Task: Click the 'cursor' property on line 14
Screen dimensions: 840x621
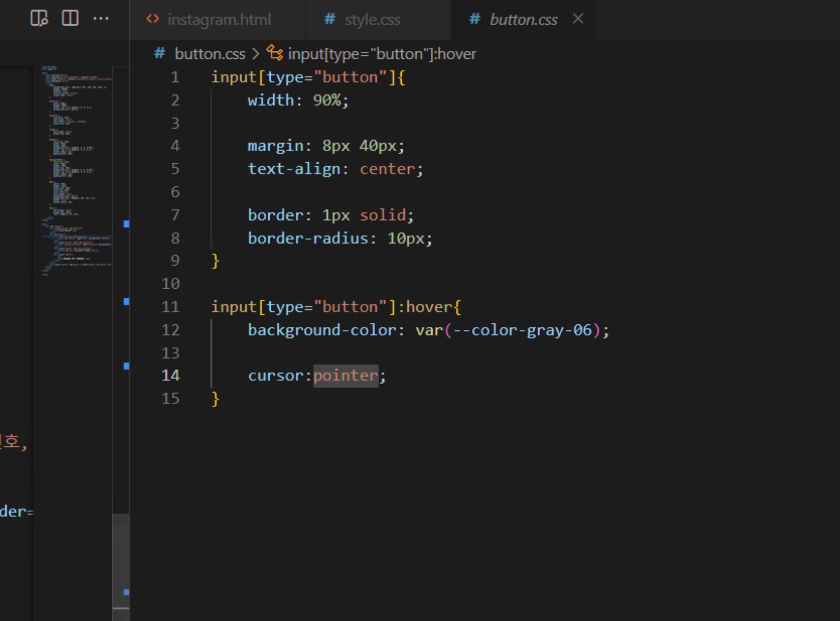Action: point(275,376)
